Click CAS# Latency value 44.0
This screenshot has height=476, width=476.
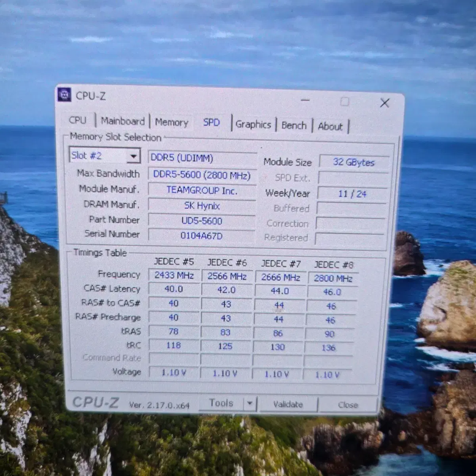[x=280, y=291]
